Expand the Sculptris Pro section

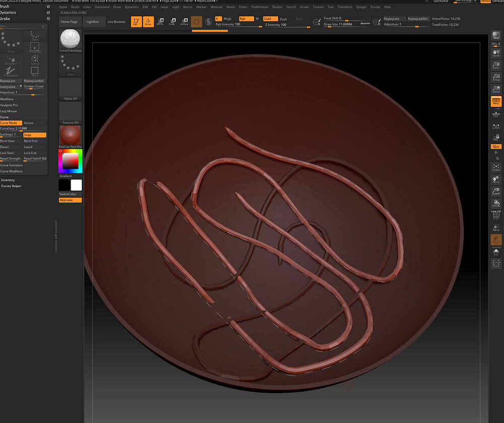(x=9, y=105)
